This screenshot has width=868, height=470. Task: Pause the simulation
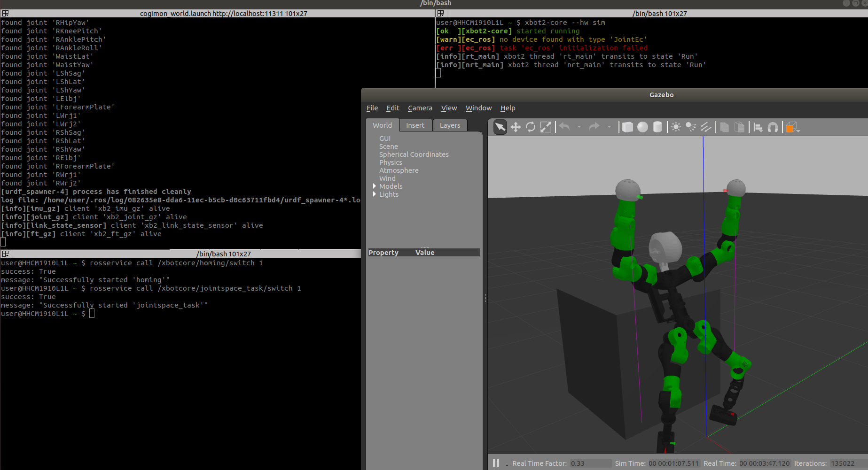[496, 463]
